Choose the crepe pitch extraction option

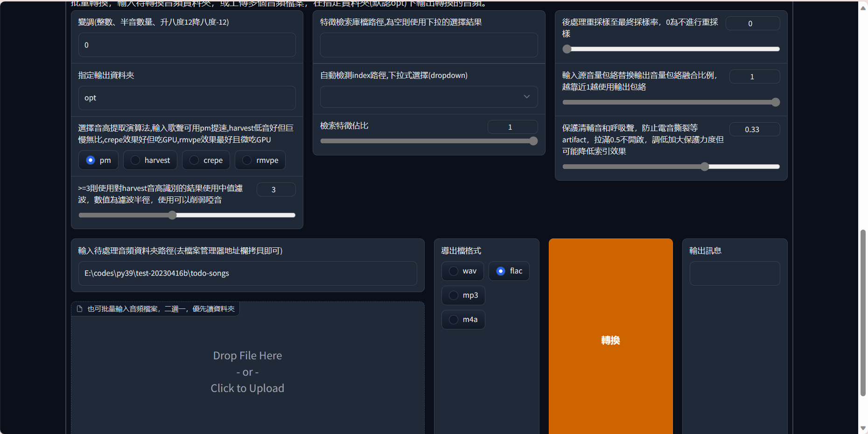(x=206, y=160)
